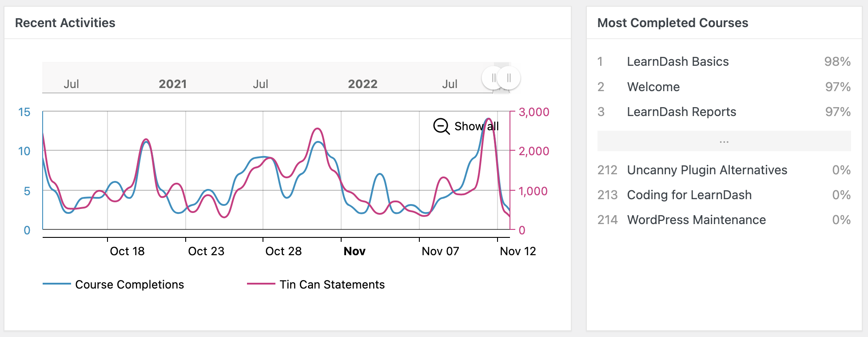868x337 pixels.
Task: Open the LearnDash Basics course entry
Action: (678, 62)
